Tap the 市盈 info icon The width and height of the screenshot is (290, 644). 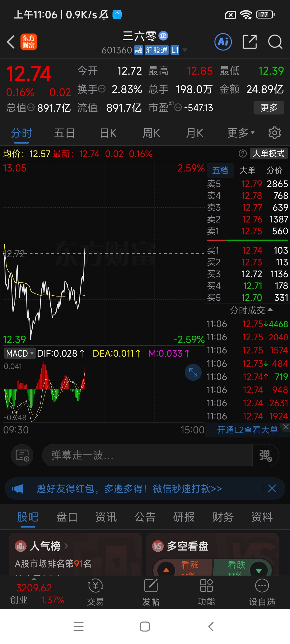(178, 108)
